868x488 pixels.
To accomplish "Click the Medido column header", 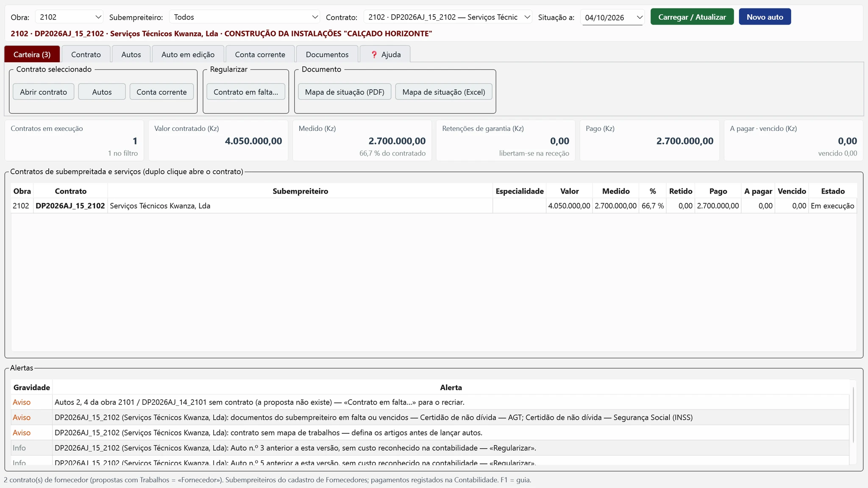I will click(616, 191).
